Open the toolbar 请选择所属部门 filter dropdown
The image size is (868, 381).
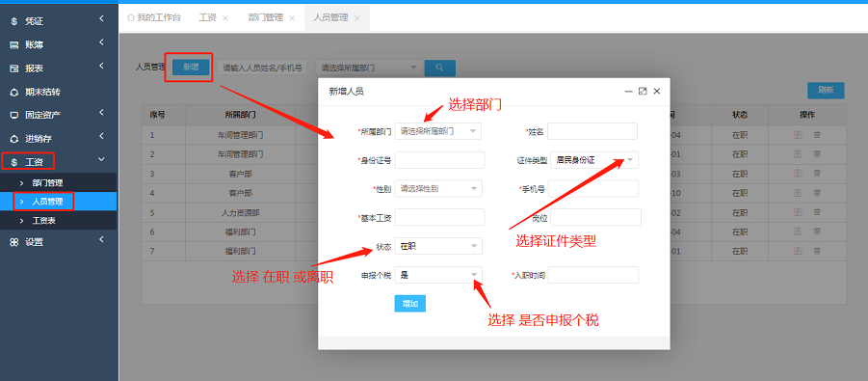click(369, 68)
